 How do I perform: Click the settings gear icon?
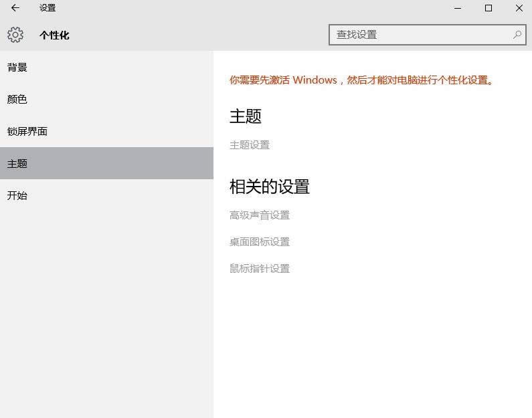click(15, 35)
